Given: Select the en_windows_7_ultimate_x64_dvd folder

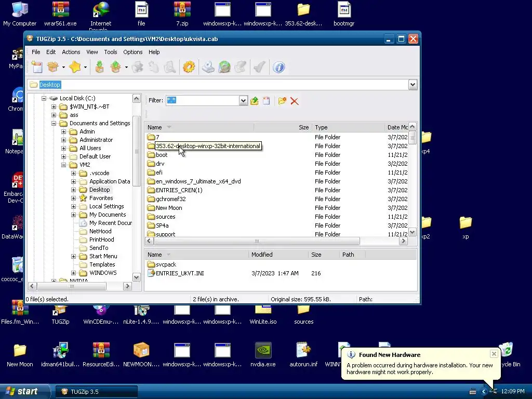Looking at the screenshot, I should 198,181.
